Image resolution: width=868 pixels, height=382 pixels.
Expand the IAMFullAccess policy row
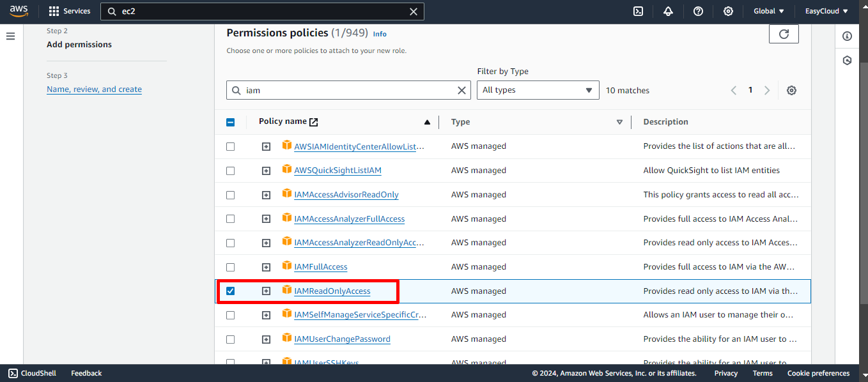pos(267,267)
